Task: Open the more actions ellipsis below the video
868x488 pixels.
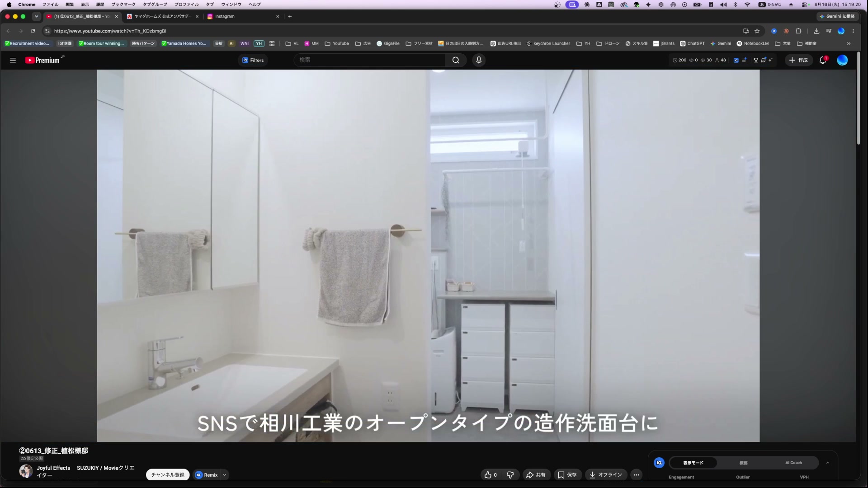Action: tap(637, 475)
